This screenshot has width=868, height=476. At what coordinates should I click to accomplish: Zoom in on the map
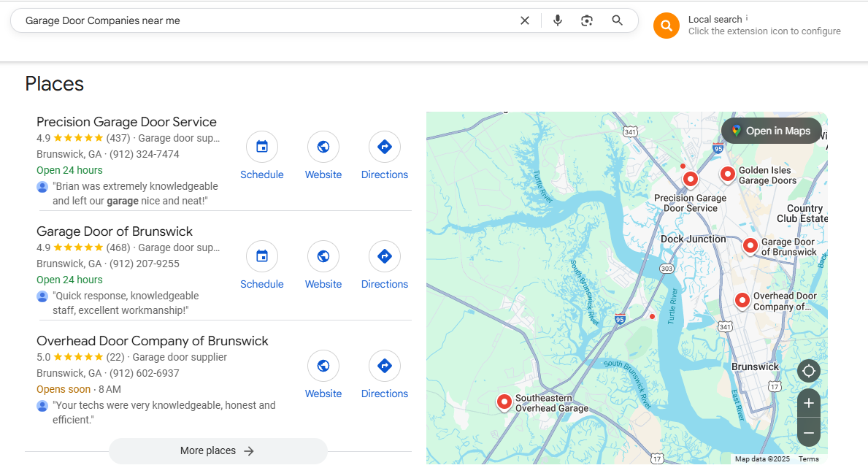[808, 403]
